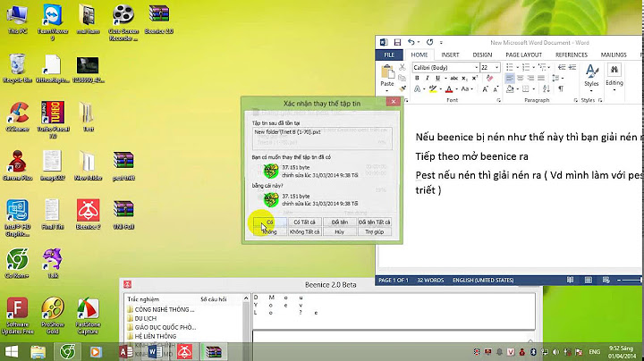644x361 pixels.
Task: Click the Format Painter brush icon
Action: (402, 88)
